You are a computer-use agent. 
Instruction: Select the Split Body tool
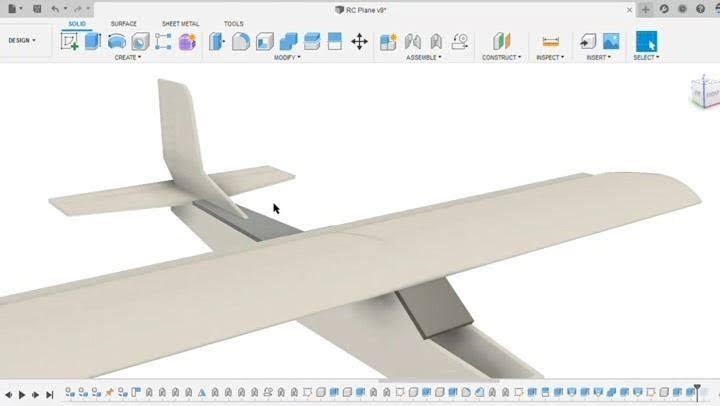pos(335,41)
